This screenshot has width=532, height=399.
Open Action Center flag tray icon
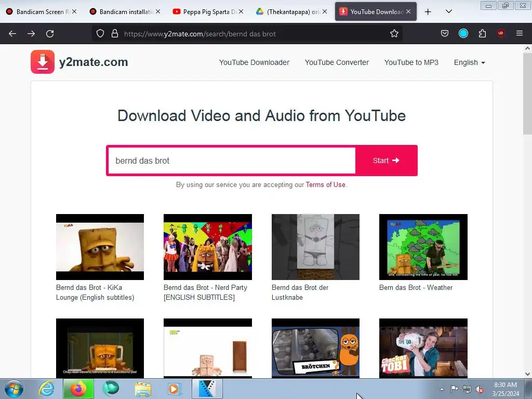coord(454,389)
